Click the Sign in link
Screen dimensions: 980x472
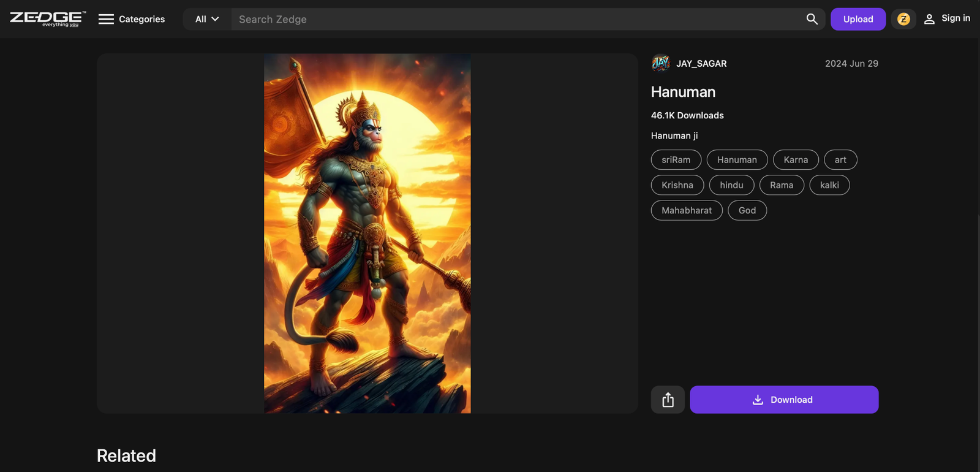point(956,18)
